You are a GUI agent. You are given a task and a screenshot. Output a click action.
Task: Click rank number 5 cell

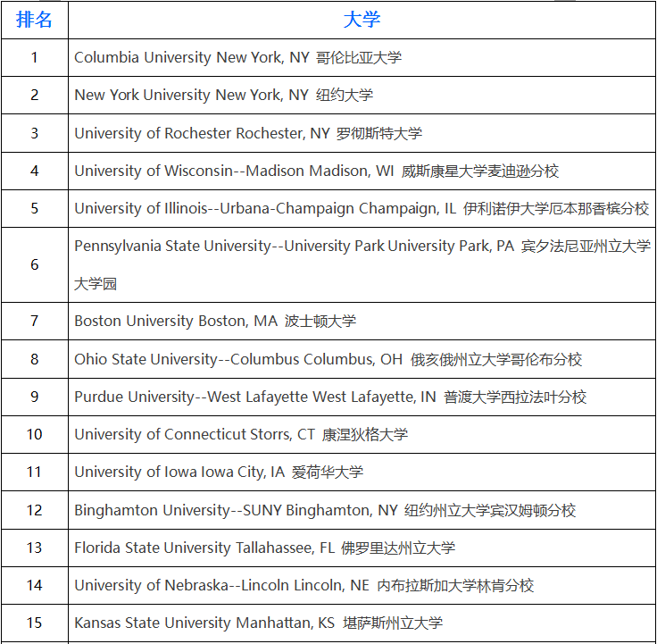34,208
